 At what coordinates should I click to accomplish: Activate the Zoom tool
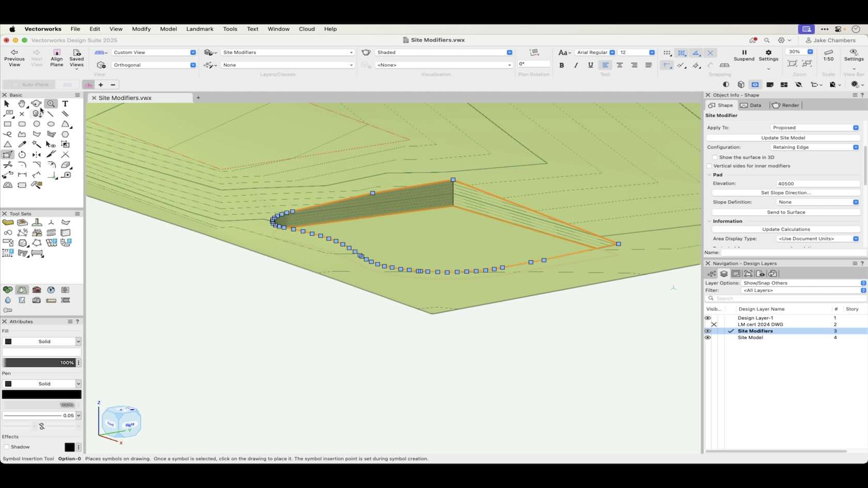coord(51,104)
